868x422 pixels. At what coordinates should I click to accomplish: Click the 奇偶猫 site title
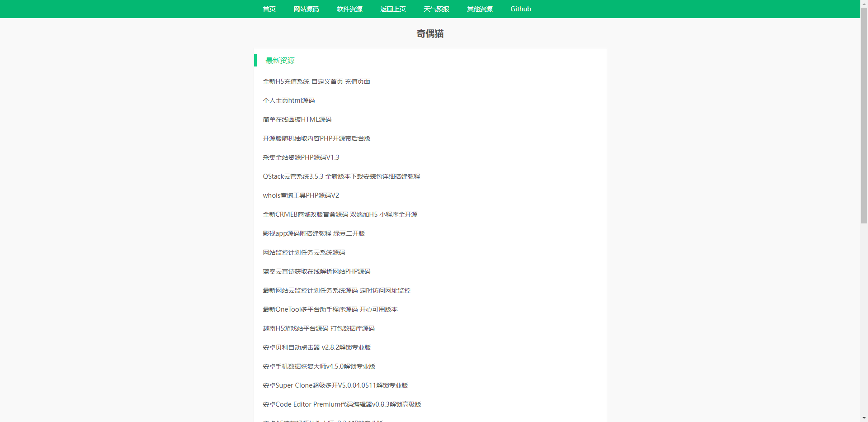click(430, 33)
